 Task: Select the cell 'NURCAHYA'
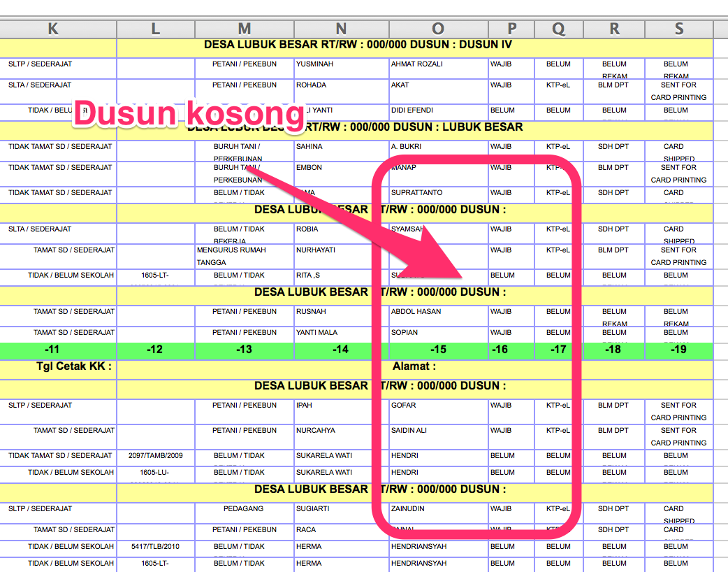341,437
